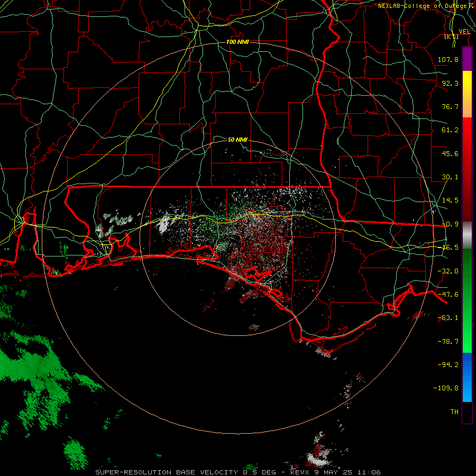
Task: Pick the blue segment of velocity color bar
Action: coord(467,377)
